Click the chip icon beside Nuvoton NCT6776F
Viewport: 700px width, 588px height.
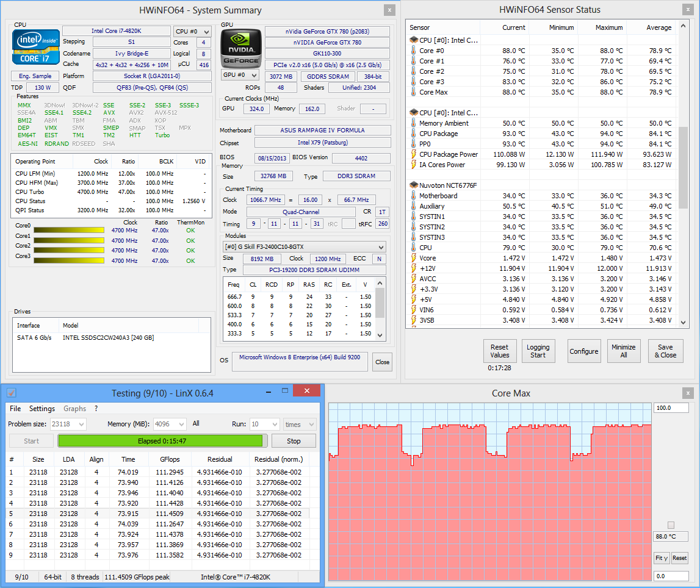tap(413, 185)
